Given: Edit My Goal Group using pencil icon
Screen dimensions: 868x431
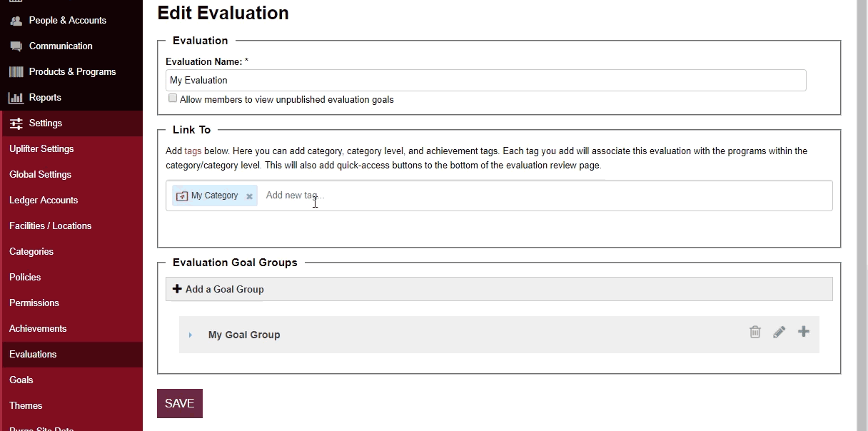Looking at the screenshot, I should (779, 332).
